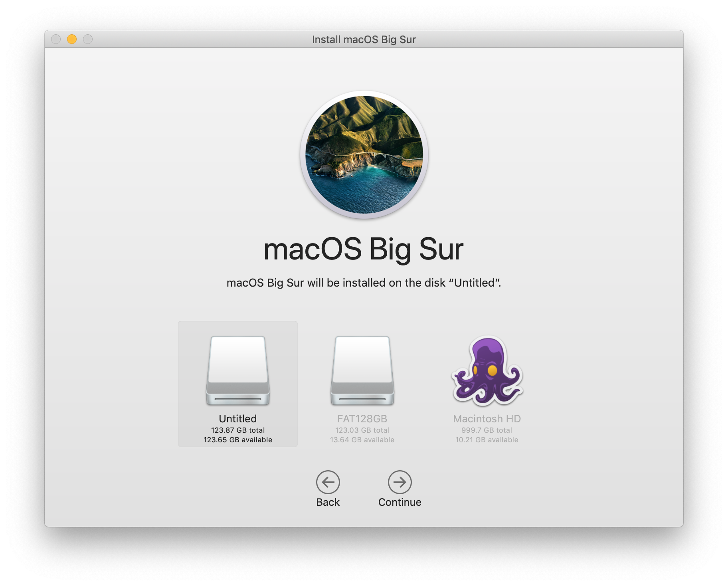The image size is (728, 586).
Task: Click the large "macOS Big Sur" heading
Action: tap(364, 249)
